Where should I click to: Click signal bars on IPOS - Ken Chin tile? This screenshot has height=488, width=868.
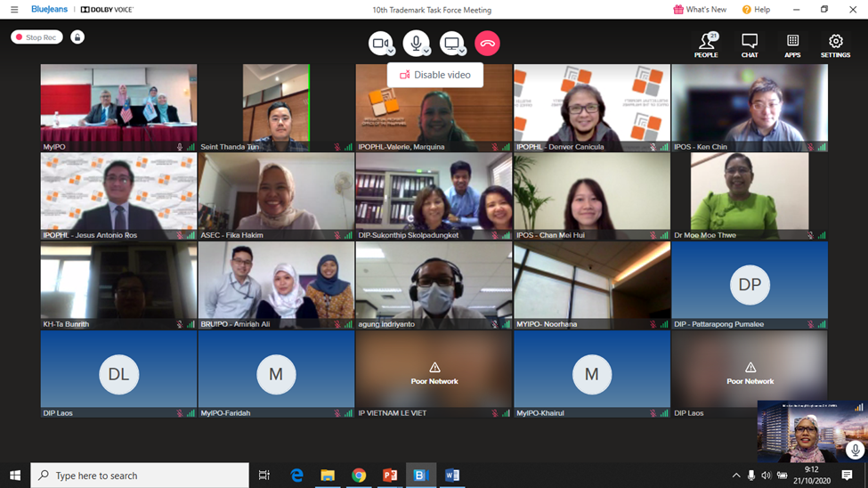tap(822, 147)
